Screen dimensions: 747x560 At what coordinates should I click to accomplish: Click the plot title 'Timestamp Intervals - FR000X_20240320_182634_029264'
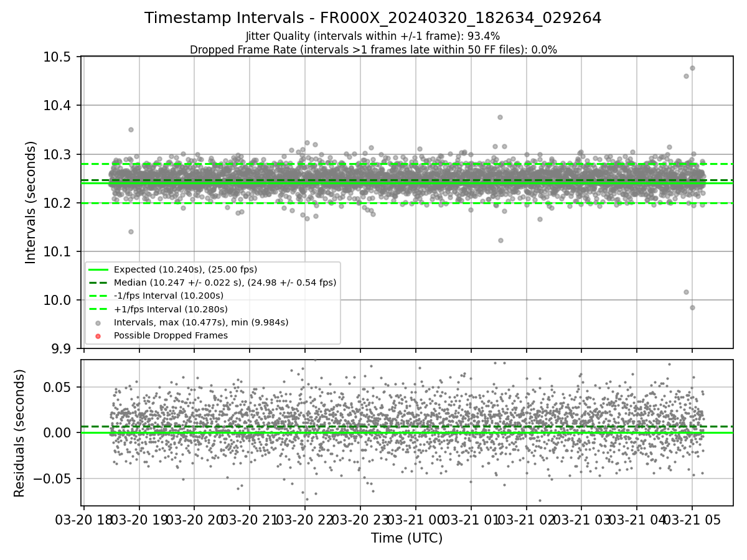[x=373, y=18]
